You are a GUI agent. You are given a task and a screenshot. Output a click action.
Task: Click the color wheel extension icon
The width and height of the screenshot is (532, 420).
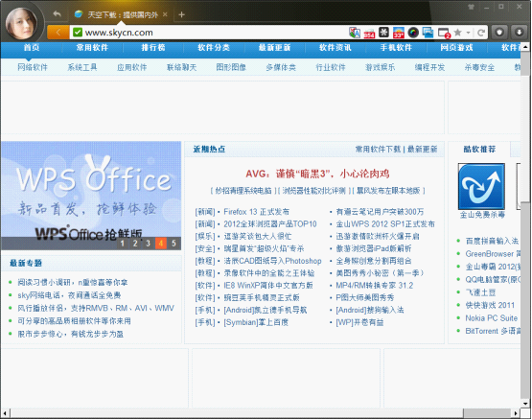pyautogui.click(x=413, y=33)
